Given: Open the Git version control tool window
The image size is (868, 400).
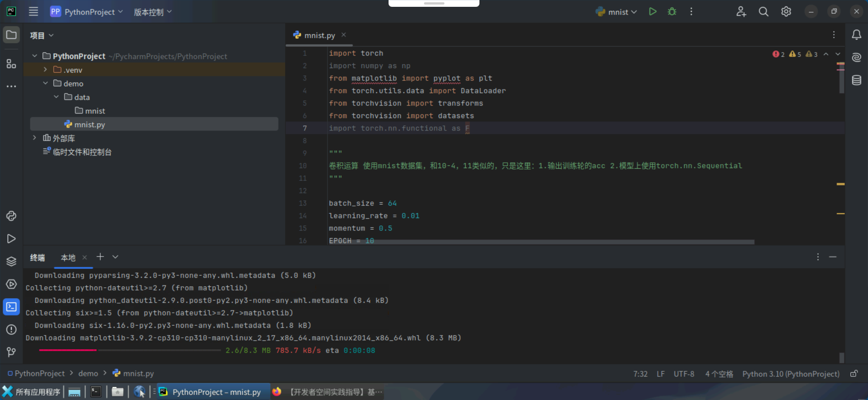Looking at the screenshot, I should coord(11,352).
